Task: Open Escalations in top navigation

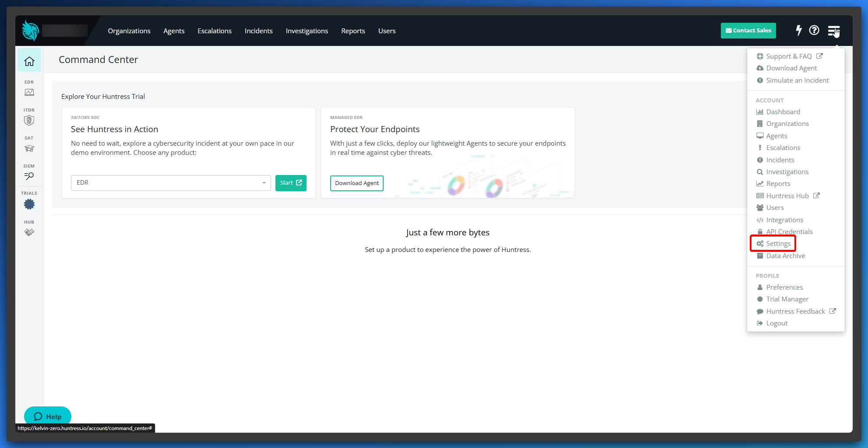Action: [215, 31]
